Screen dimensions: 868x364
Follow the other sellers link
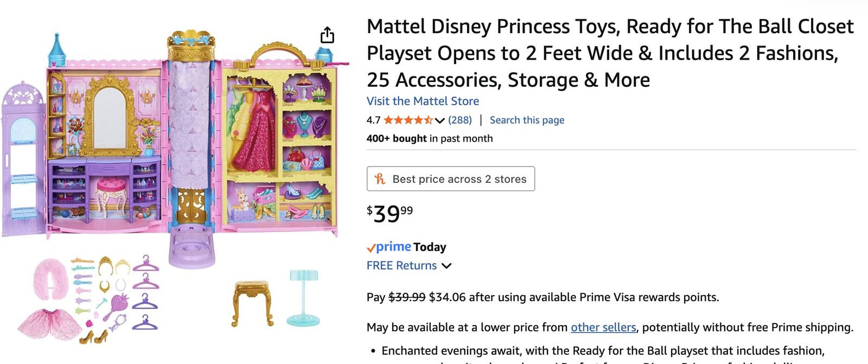pos(603,327)
